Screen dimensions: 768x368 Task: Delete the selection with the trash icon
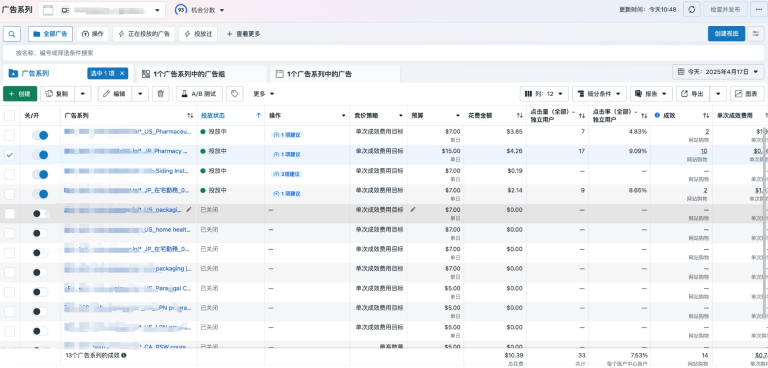click(161, 94)
